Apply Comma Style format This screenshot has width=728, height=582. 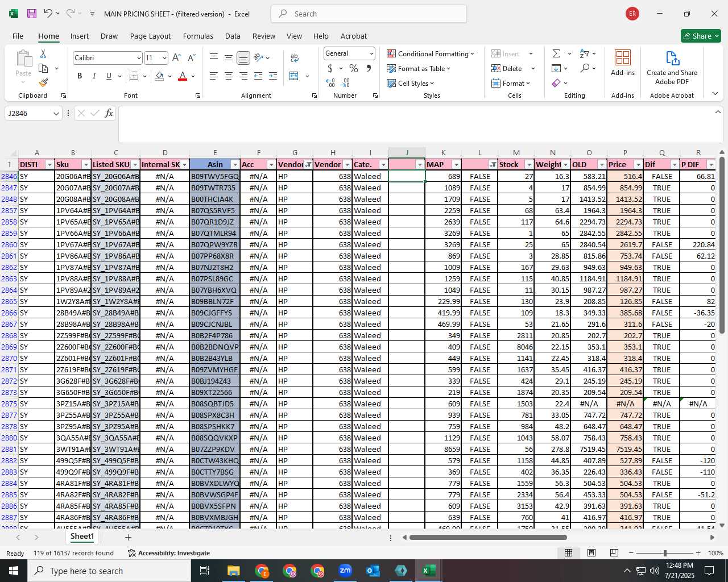[x=369, y=69]
